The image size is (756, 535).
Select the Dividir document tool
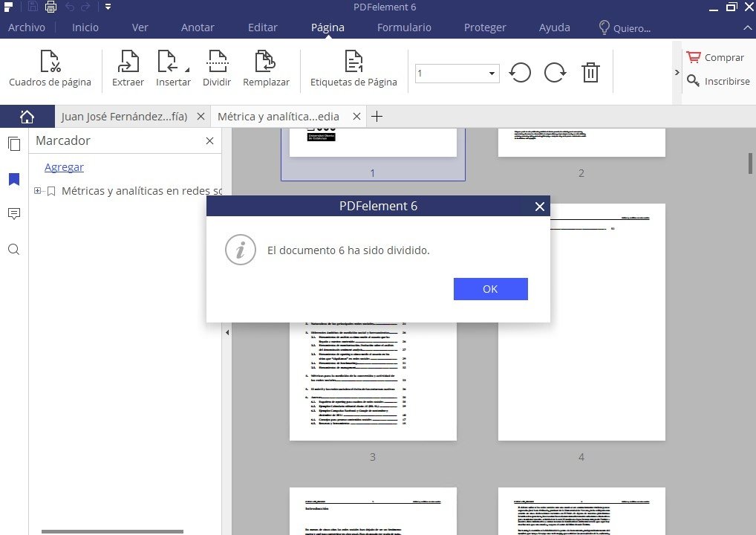[217, 69]
